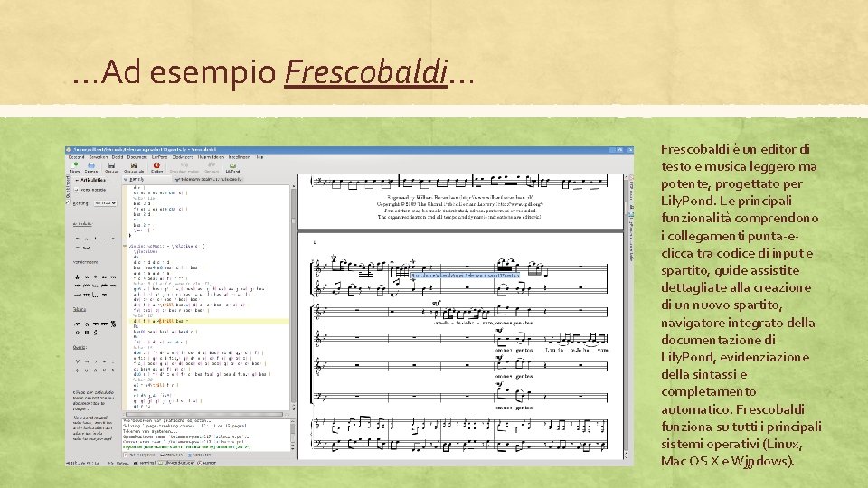Click the code editor vertical scrollbar

click(x=293, y=299)
